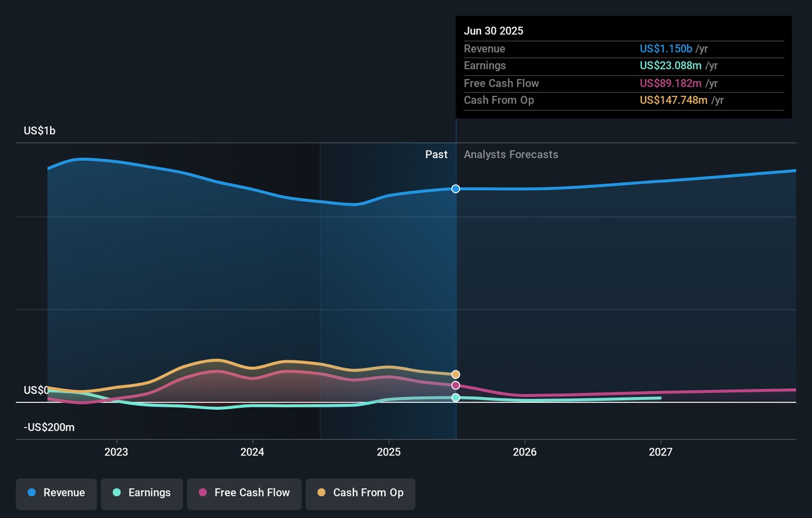
Task: Click the 2027 x-axis year label
Action: 660,452
